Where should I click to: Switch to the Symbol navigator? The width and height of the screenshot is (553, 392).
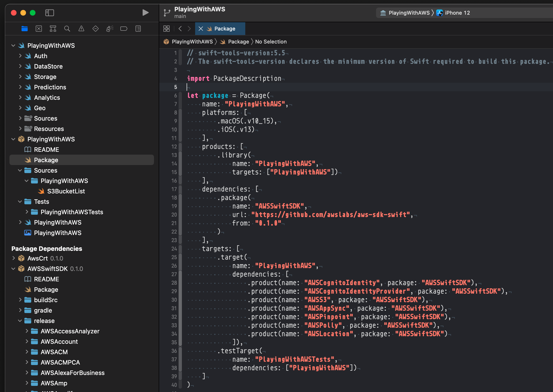[x=53, y=29]
